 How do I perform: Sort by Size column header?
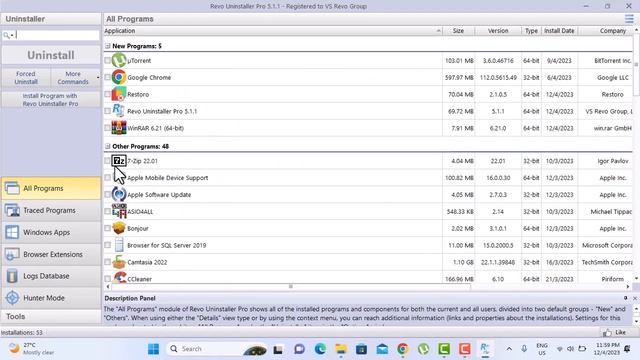point(458,31)
